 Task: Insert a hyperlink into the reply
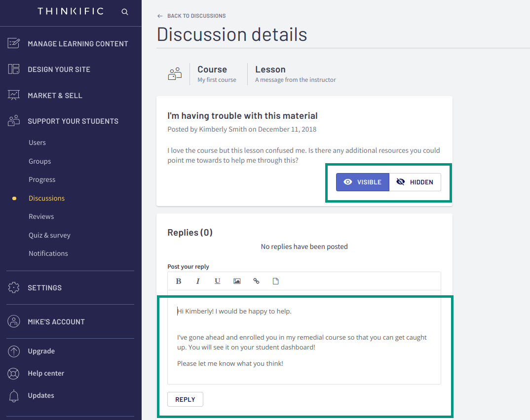(x=256, y=280)
